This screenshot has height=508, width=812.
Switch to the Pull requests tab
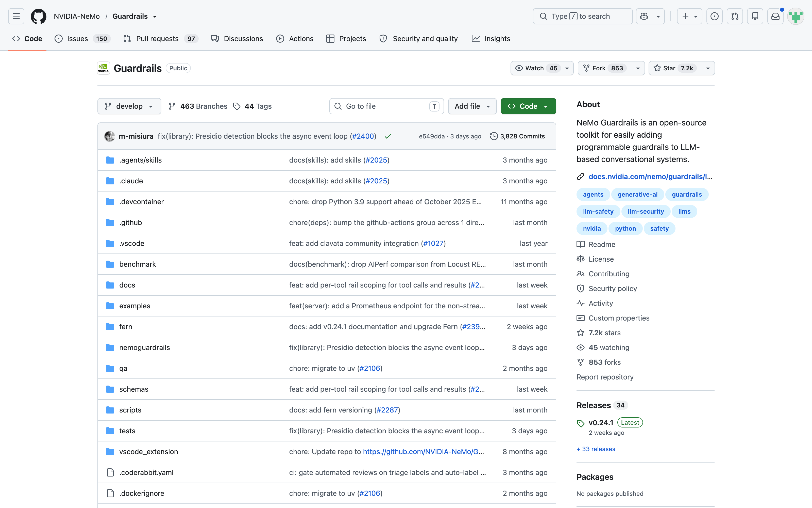(161, 39)
